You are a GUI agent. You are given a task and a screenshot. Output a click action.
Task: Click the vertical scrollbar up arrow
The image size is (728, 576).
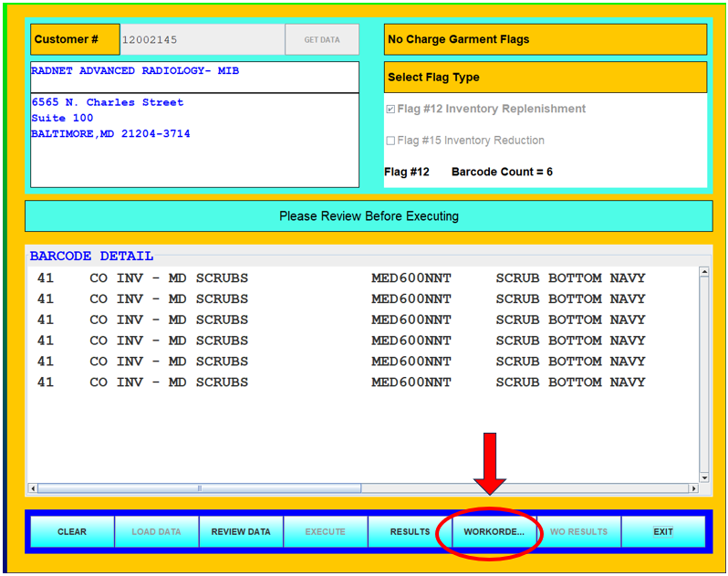pos(703,272)
